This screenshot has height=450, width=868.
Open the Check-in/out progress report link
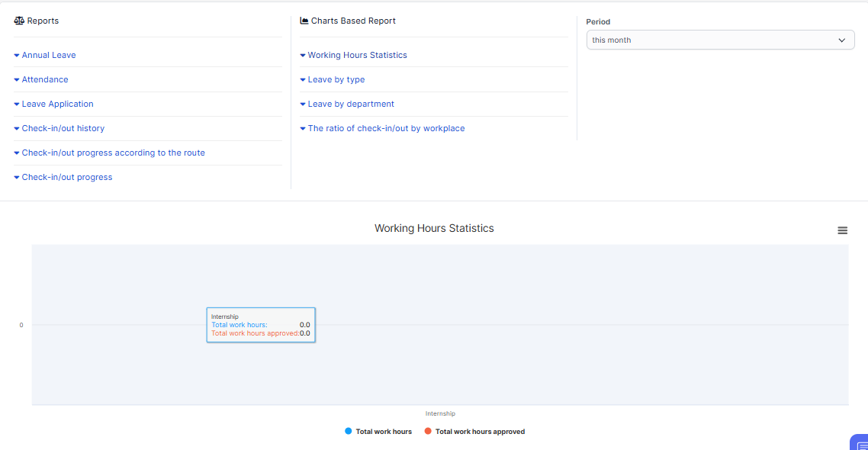click(x=67, y=178)
